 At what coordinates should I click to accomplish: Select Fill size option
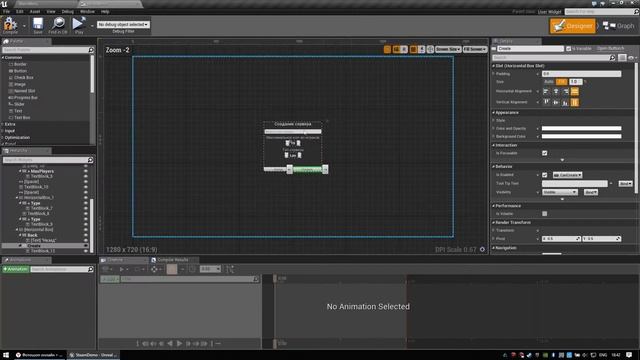[562, 82]
